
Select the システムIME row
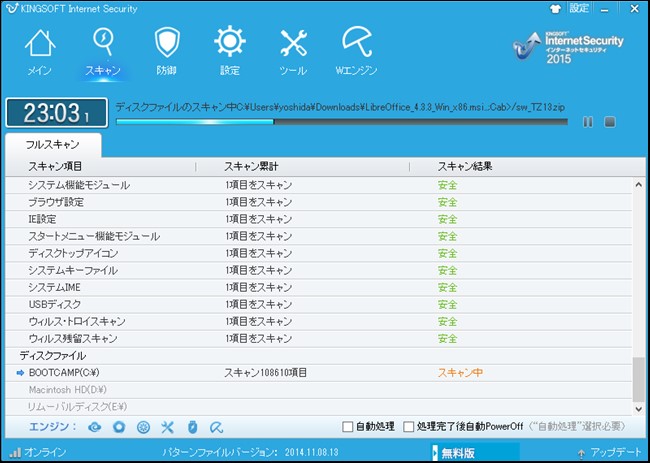pos(318,287)
